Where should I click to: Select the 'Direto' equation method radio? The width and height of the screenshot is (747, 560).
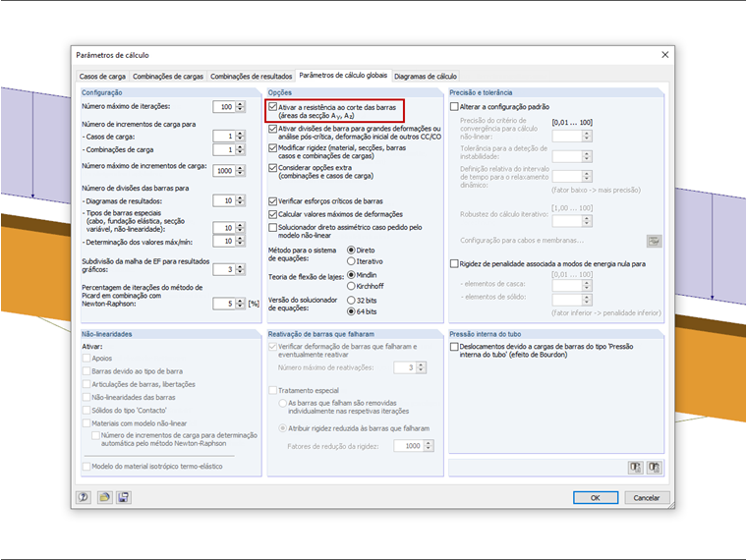point(351,250)
